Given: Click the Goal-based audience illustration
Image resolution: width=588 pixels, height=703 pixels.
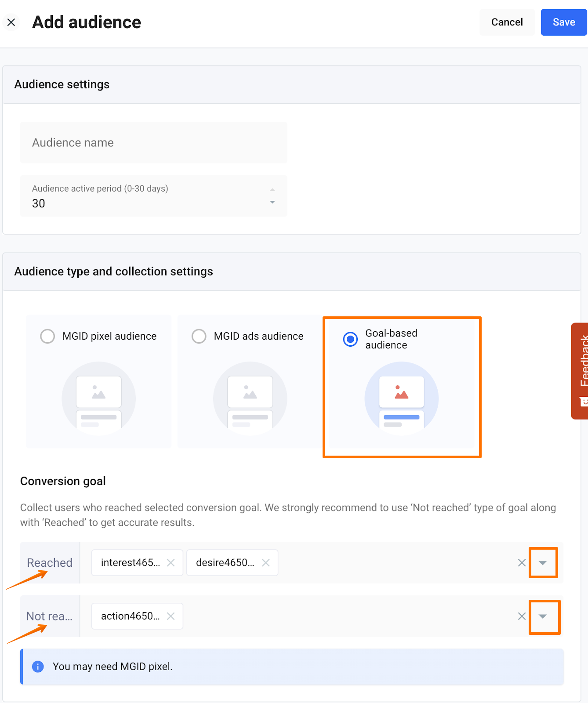Looking at the screenshot, I should tap(401, 399).
